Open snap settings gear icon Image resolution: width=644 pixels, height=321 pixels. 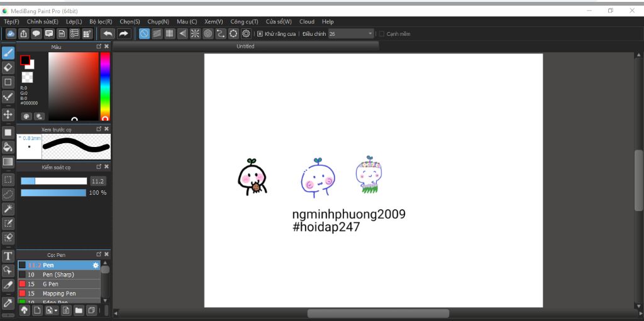click(246, 34)
